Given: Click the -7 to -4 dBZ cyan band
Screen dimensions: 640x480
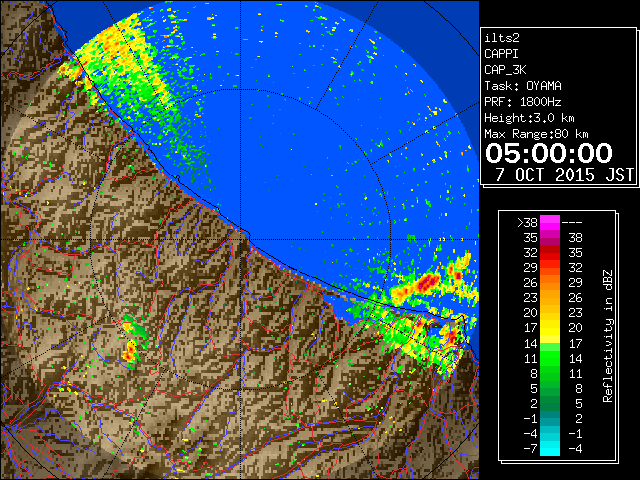Looking at the screenshot, I should (x=550, y=448).
